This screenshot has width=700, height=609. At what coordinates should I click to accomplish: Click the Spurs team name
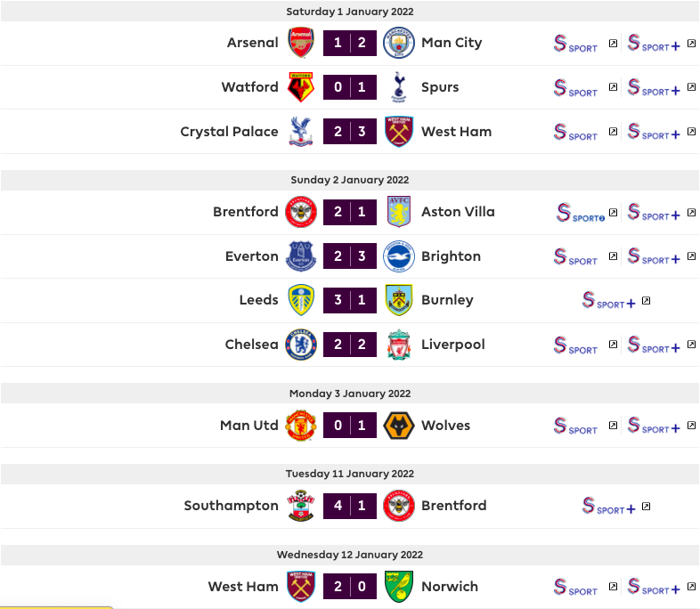tap(440, 87)
